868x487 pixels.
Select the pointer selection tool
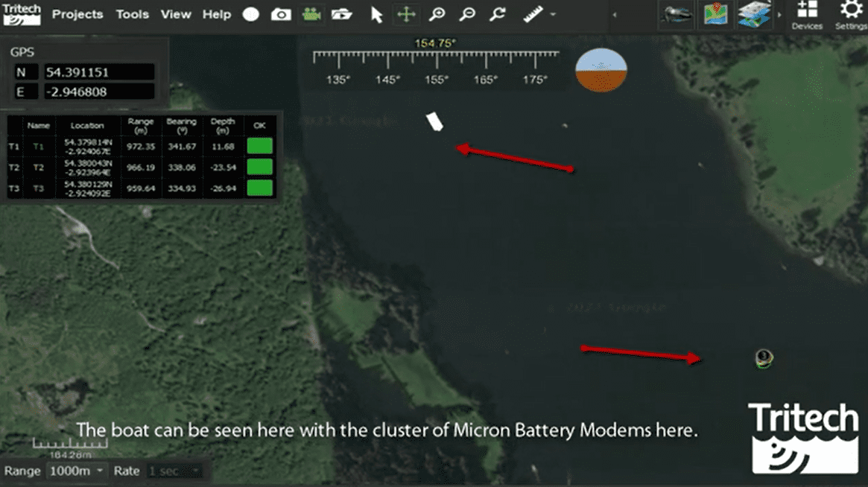point(376,14)
